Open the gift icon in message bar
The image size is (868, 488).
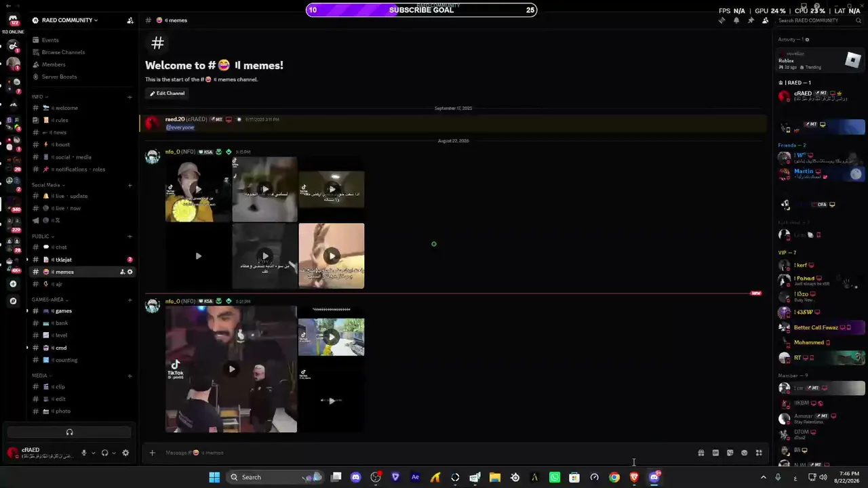pos(701,453)
